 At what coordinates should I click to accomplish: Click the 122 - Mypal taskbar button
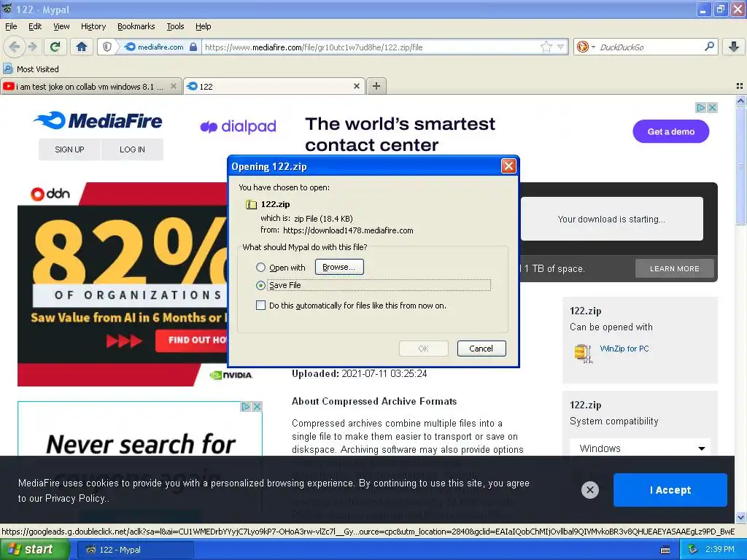point(135,550)
